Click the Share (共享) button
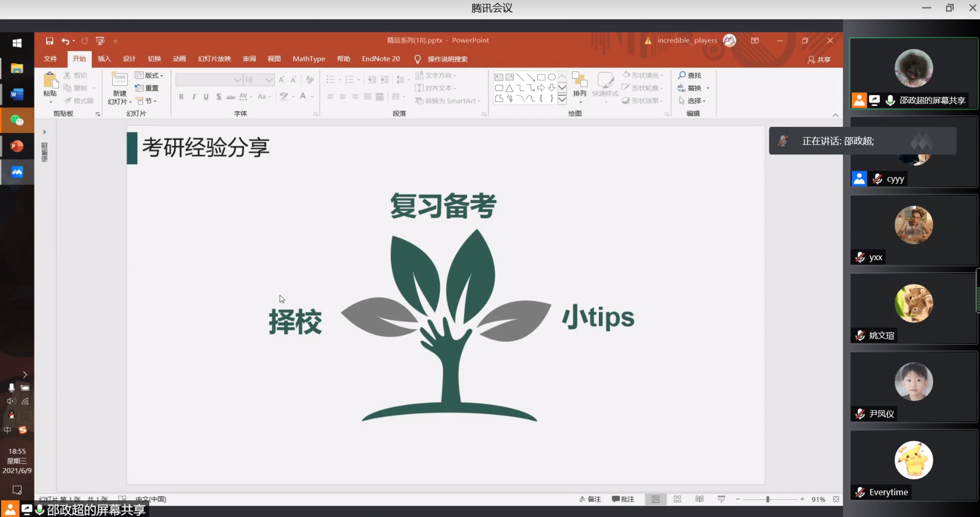Viewport: 980px width, 517px height. 819,59
